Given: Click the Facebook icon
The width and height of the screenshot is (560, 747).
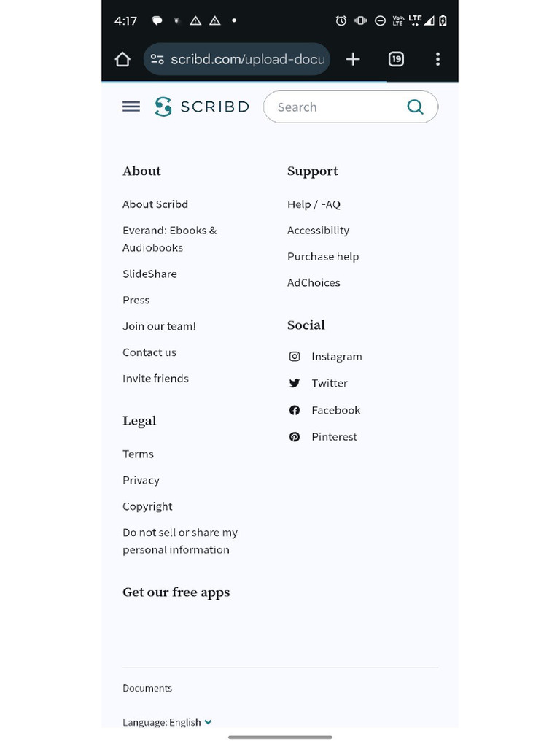Looking at the screenshot, I should 295,410.
